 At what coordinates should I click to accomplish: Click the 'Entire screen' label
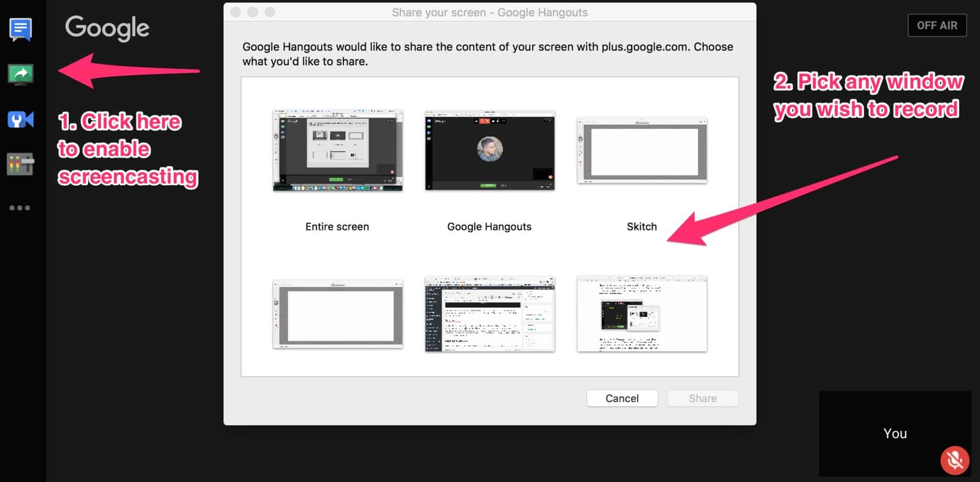337,227
